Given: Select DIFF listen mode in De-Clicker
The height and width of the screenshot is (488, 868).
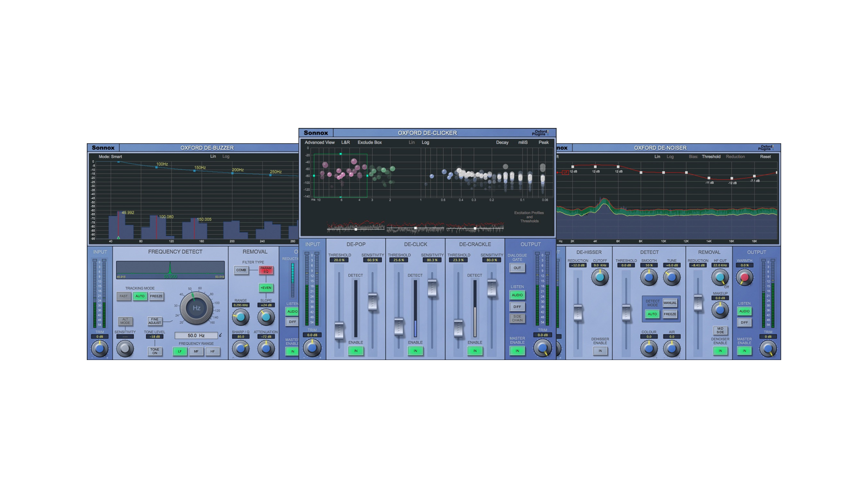Looking at the screenshot, I should point(517,307).
